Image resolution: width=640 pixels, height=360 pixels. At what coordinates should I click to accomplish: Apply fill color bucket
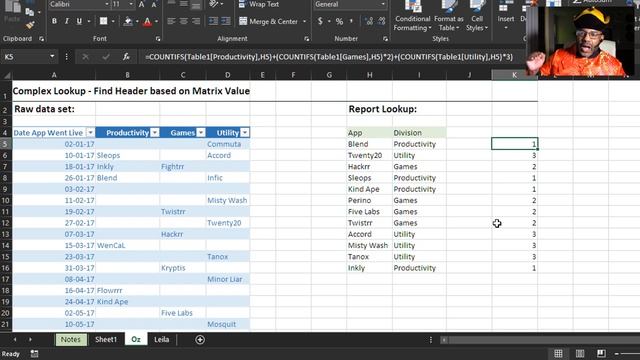(128, 21)
